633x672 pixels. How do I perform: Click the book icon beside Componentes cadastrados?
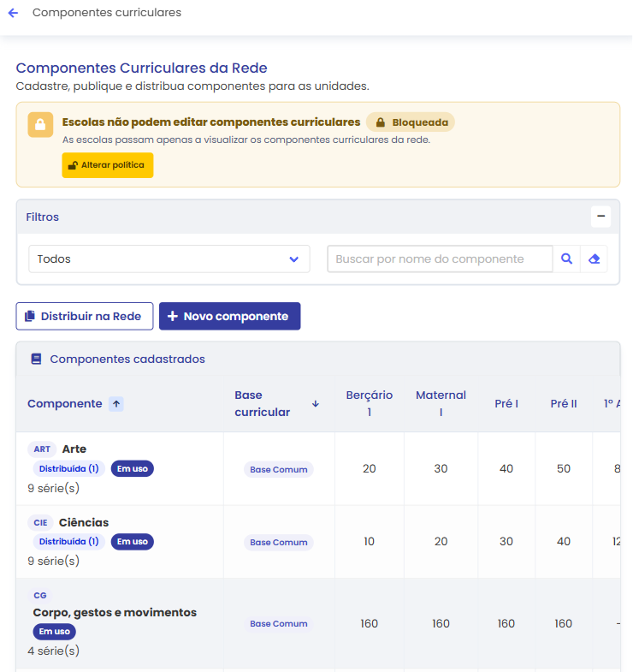[37, 360]
